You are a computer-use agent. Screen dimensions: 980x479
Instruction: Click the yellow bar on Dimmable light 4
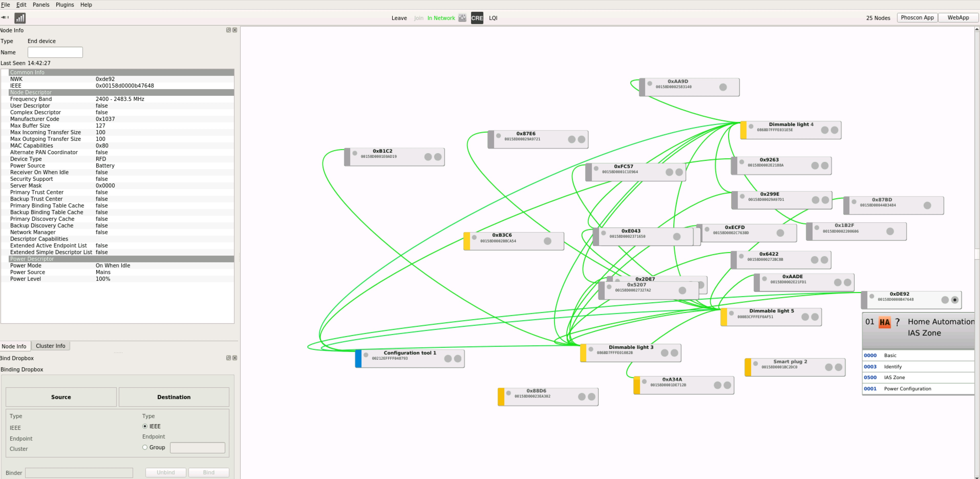(x=743, y=130)
